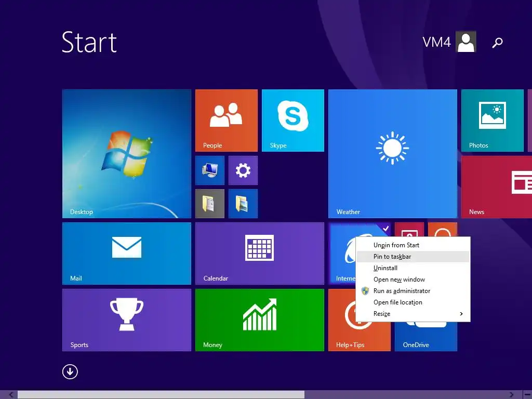Click the zoom-out minus button

point(528,395)
